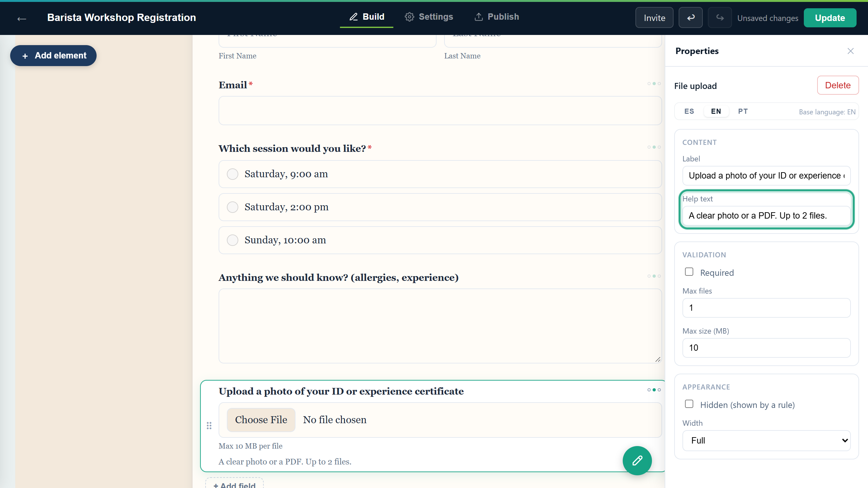Click the Email field label

coord(233,85)
